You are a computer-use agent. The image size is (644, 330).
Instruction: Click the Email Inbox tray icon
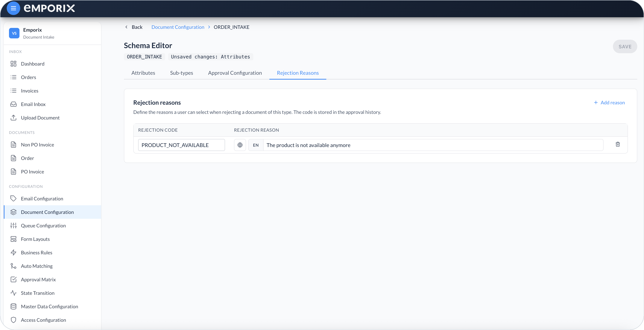[13, 104]
